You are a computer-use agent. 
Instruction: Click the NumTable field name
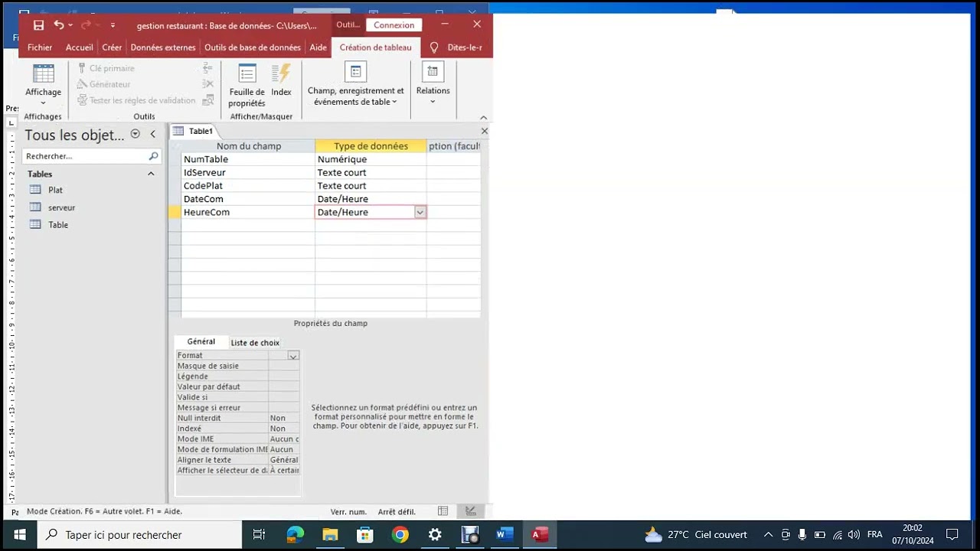(x=248, y=159)
